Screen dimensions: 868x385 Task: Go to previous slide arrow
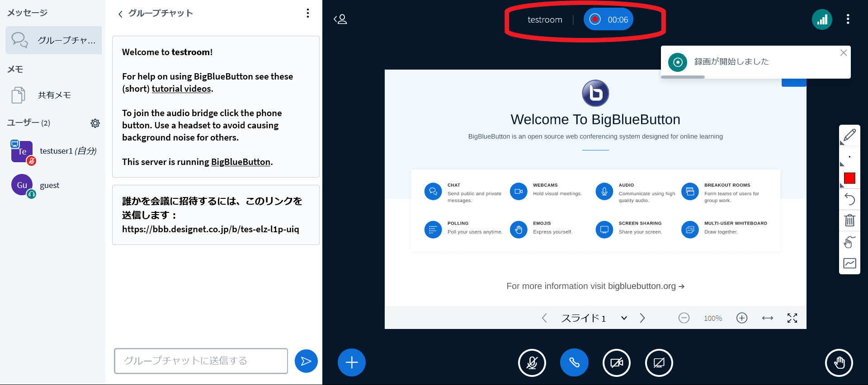(544, 318)
